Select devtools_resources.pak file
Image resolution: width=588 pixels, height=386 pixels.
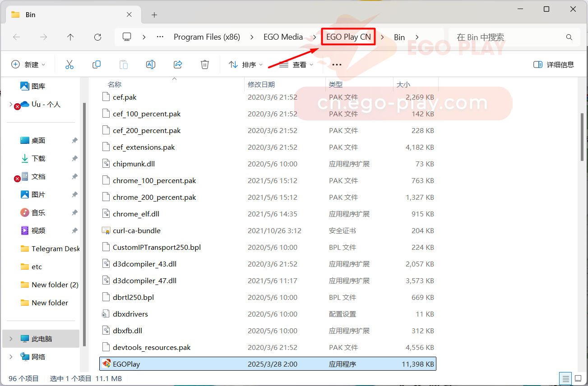click(268, 347)
